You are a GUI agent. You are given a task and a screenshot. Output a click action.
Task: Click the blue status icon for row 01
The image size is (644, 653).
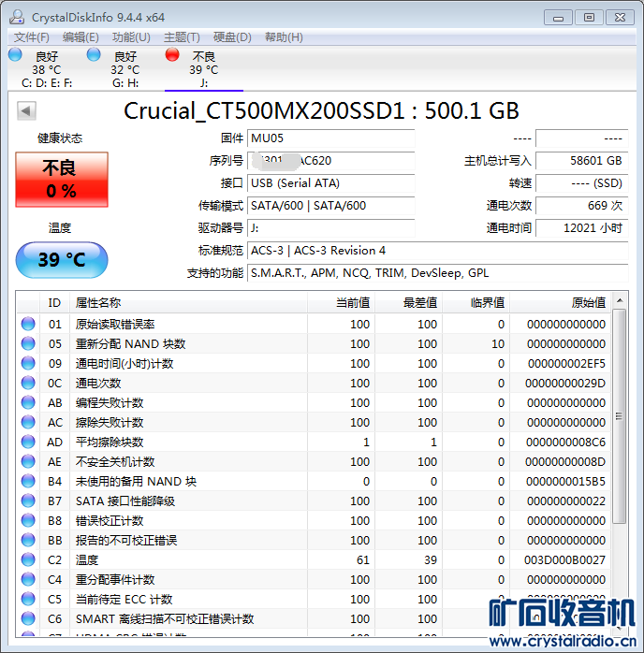click(x=28, y=324)
